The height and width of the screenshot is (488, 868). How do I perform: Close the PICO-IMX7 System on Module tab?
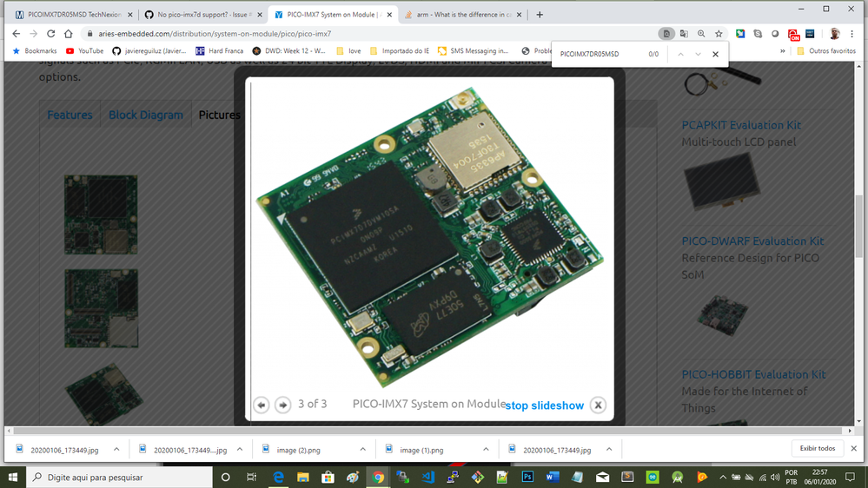click(x=389, y=15)
